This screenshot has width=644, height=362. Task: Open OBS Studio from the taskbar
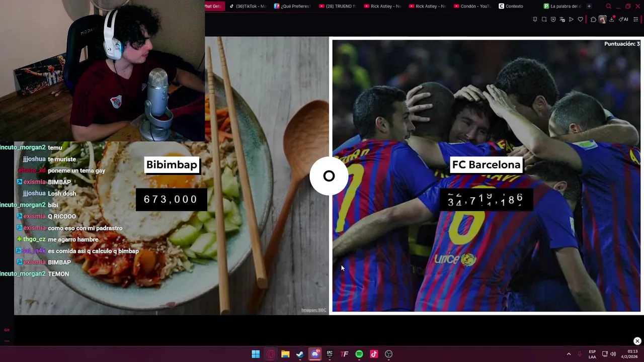point(388,354)
